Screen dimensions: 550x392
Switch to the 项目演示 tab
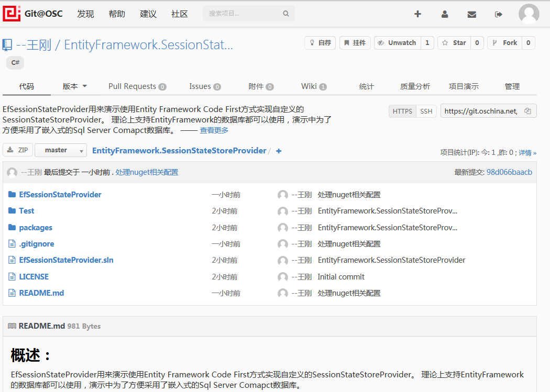pos(464,86)
